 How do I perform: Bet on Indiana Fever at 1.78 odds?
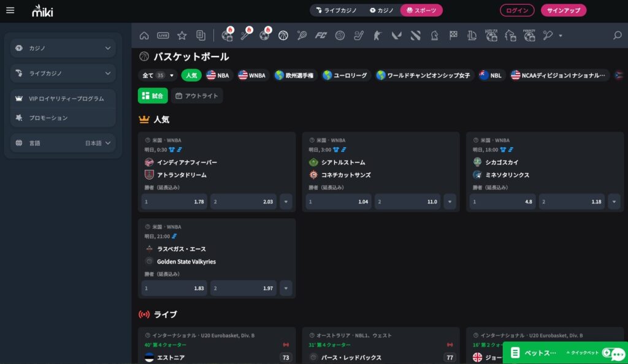(174, 202)
